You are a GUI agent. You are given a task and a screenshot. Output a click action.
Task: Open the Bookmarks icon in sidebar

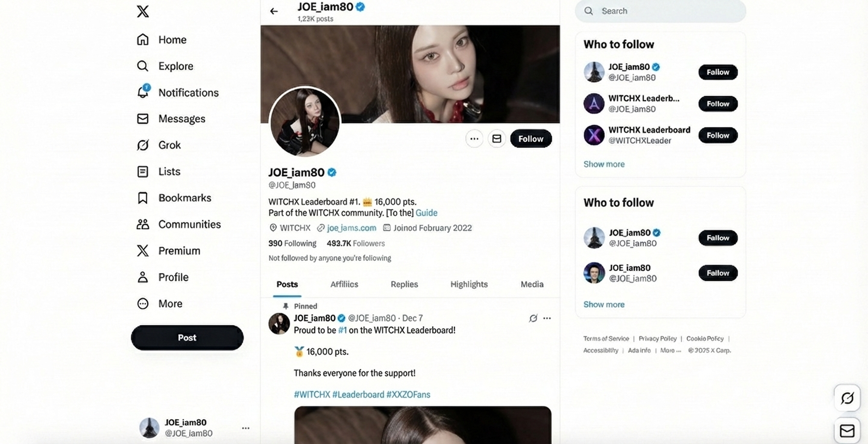143,198
